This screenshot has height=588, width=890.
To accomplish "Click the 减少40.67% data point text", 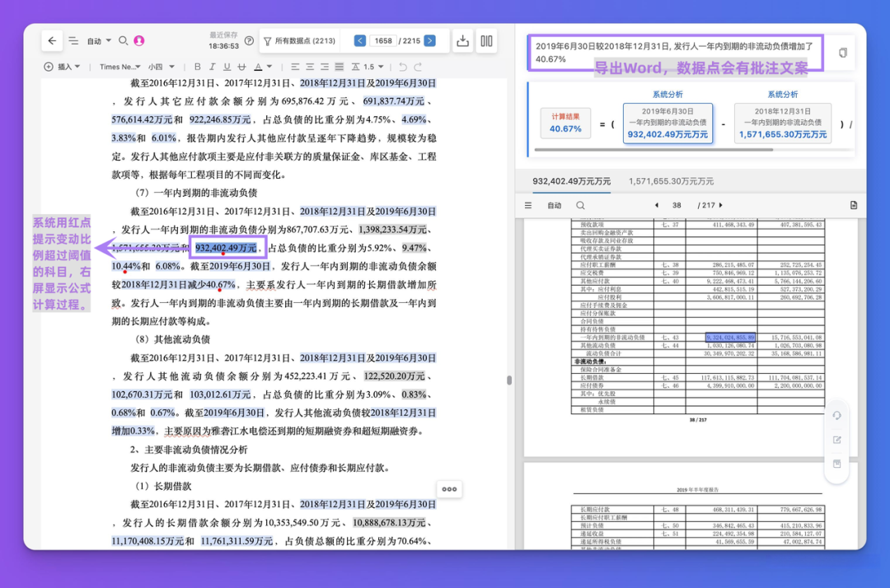I will coord(211,284).
